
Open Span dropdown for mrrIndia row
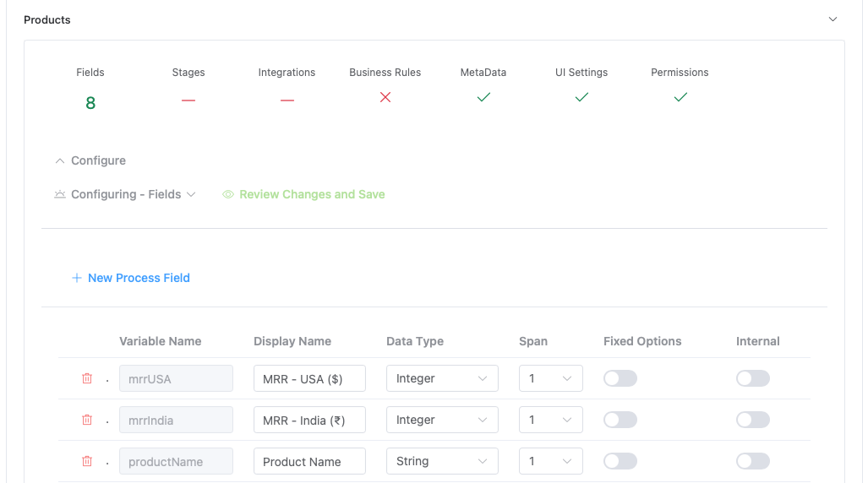[x=551, y=420]
